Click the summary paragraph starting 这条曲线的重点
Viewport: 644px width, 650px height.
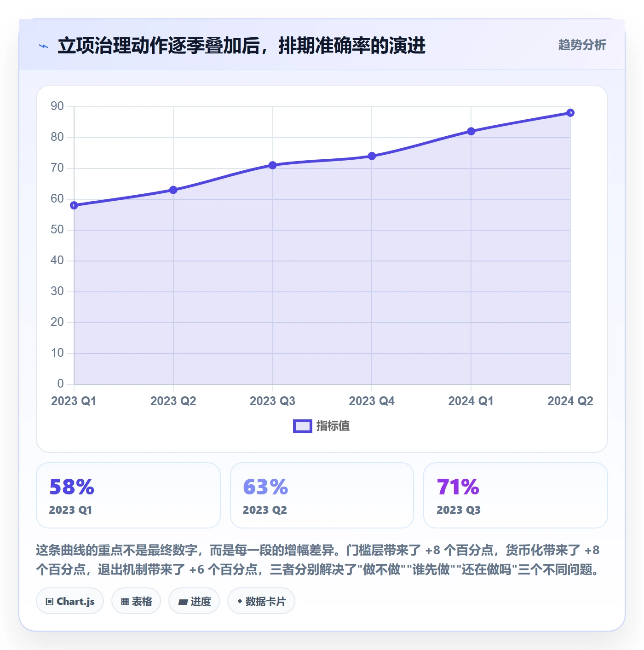(318, 560)
